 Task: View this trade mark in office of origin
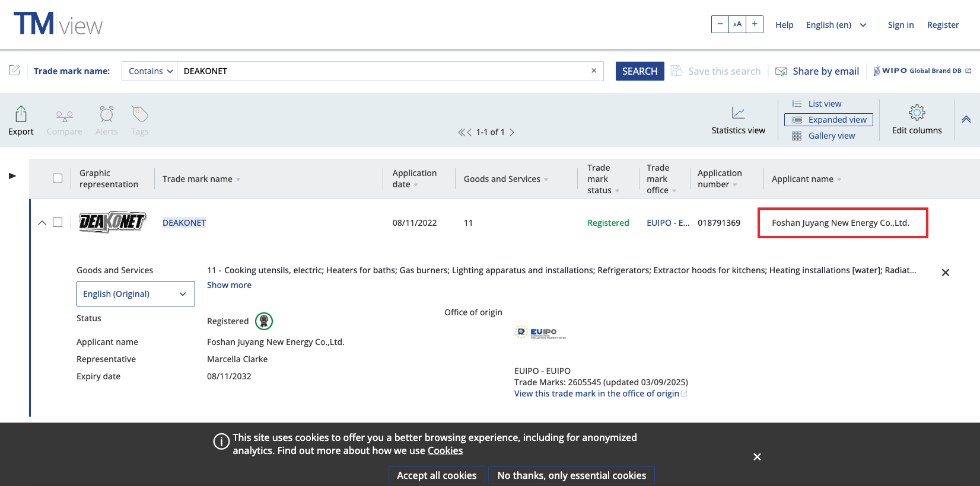(x=600, y=394)
